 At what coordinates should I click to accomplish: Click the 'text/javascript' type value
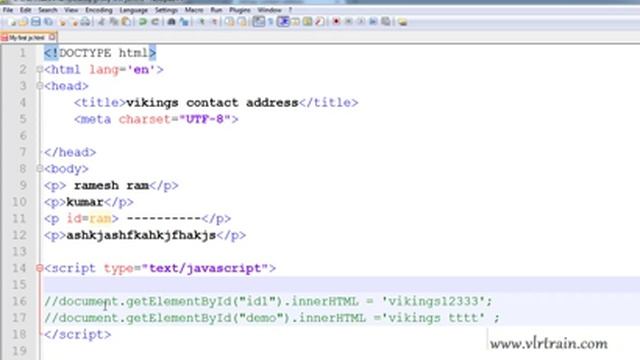[204, 268]
